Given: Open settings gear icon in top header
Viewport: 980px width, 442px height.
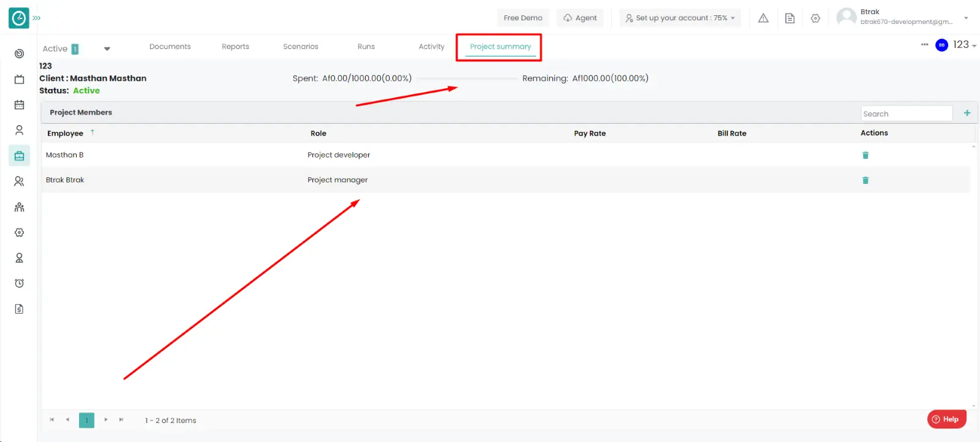Looking at the screenshot, I should (815, 18).
